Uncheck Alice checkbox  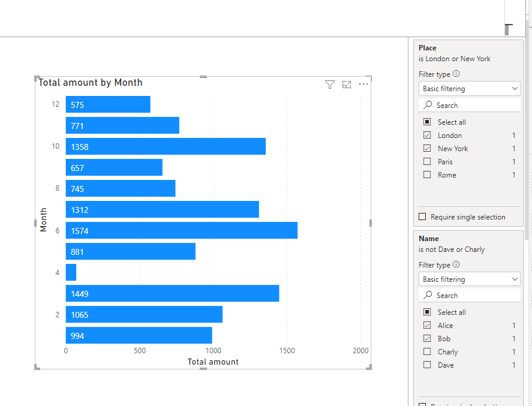[427, 325]
